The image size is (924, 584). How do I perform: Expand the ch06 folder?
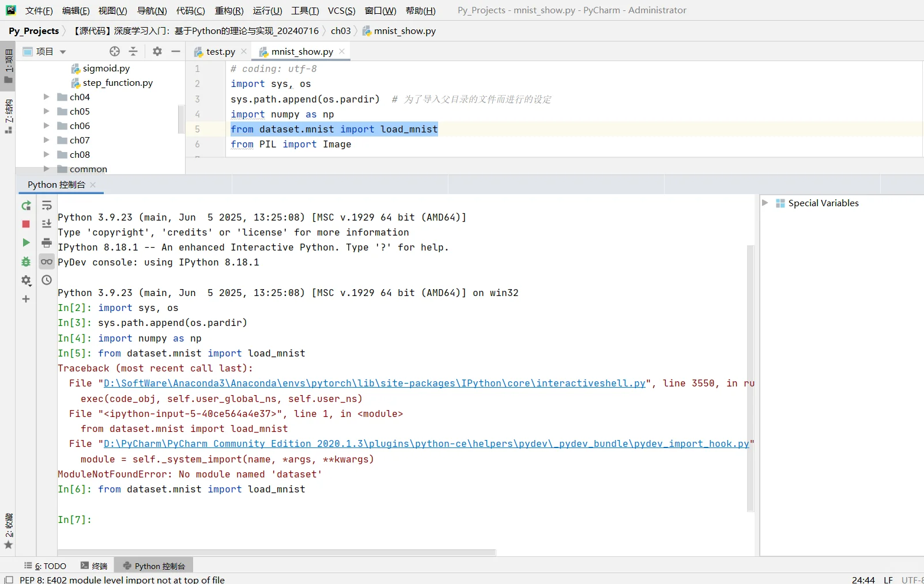point(47,126)
